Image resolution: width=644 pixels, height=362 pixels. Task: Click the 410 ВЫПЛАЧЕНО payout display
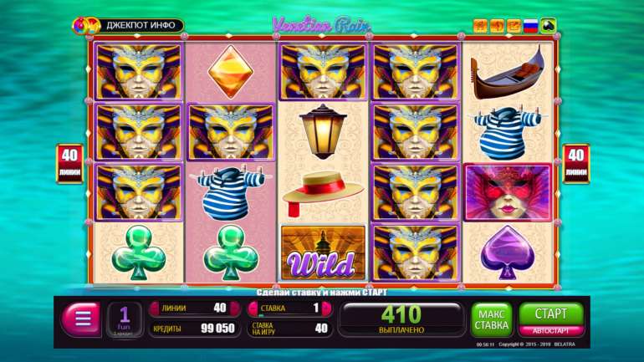pyautogui.click(x=401, y=319)
